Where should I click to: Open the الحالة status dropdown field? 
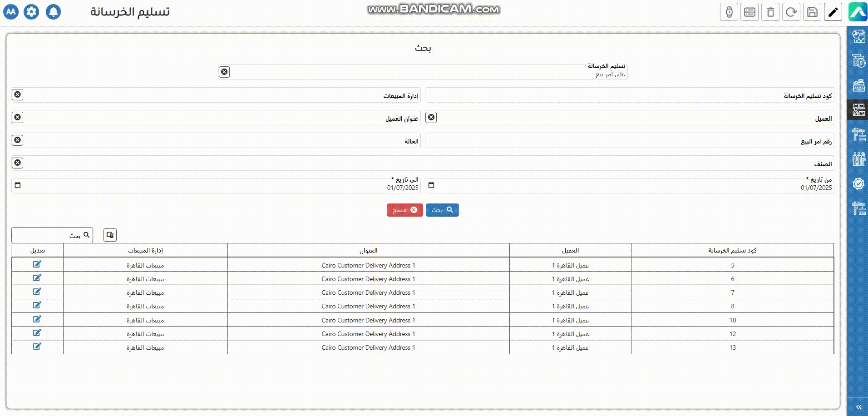click(218, 141)
